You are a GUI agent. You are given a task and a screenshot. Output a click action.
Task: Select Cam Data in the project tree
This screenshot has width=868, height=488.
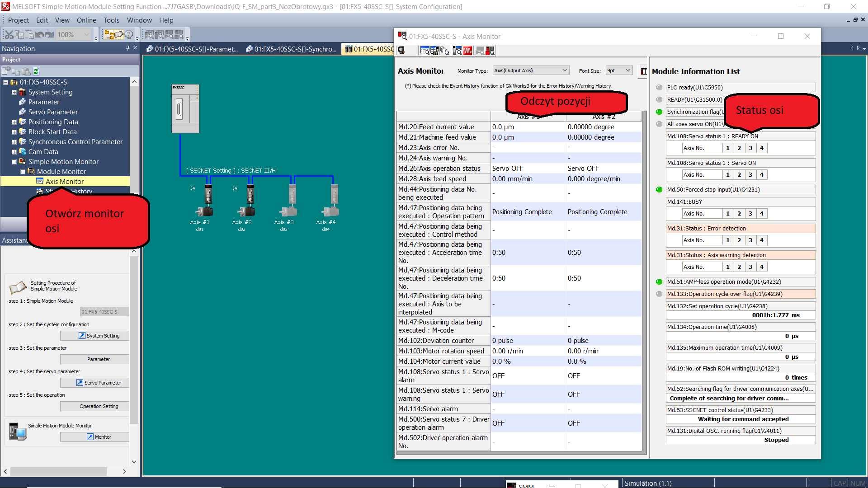43,152
